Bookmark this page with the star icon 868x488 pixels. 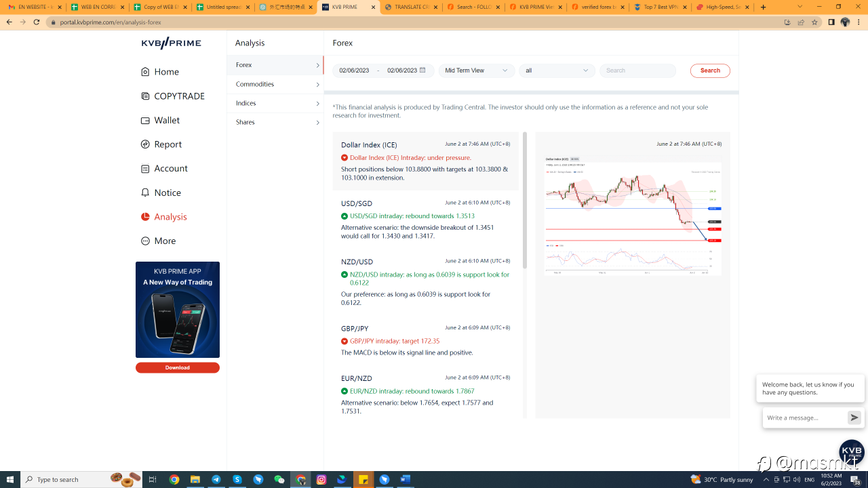[814, 22]
